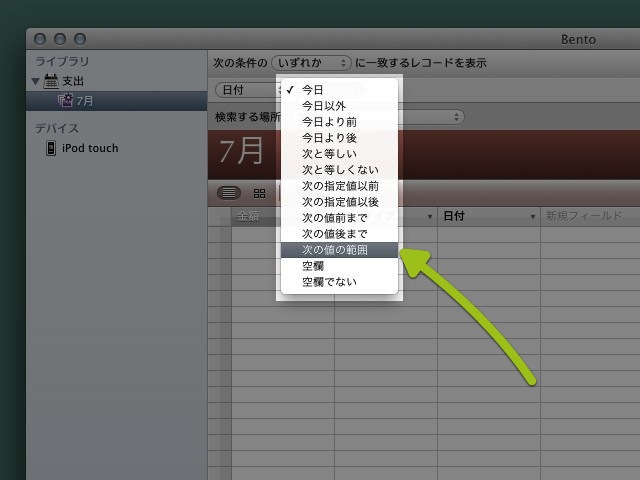The image size is (640, 480).
Task: Select 今日 in the condition menu
Action: pos(339,90)
